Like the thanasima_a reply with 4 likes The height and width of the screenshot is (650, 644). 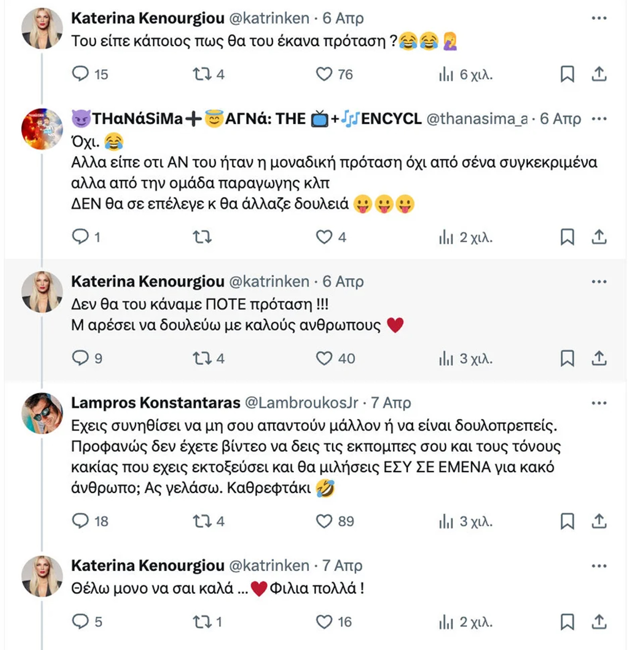324,237
